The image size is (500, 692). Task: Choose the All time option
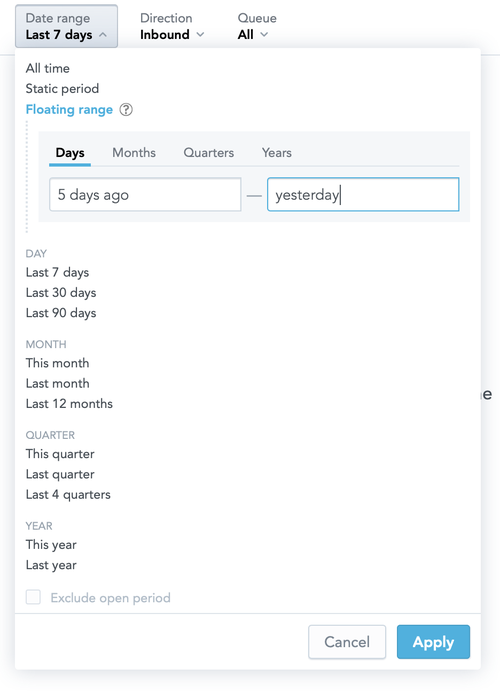tap(48, 68)
